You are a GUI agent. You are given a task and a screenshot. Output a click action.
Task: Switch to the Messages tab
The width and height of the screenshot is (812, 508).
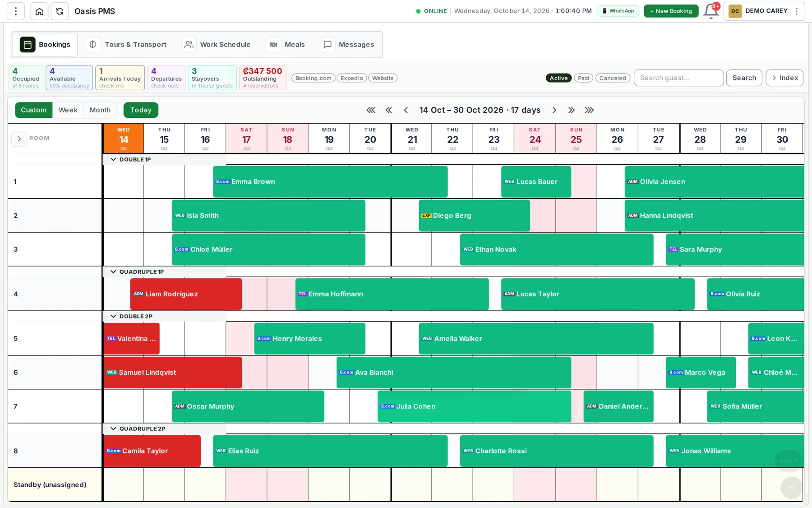pyautogui.click(x=347, y=45)
